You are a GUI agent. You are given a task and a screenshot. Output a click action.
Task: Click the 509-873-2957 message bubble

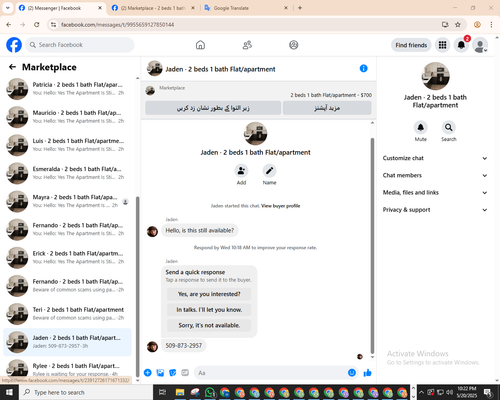click(x=184, y=346)
